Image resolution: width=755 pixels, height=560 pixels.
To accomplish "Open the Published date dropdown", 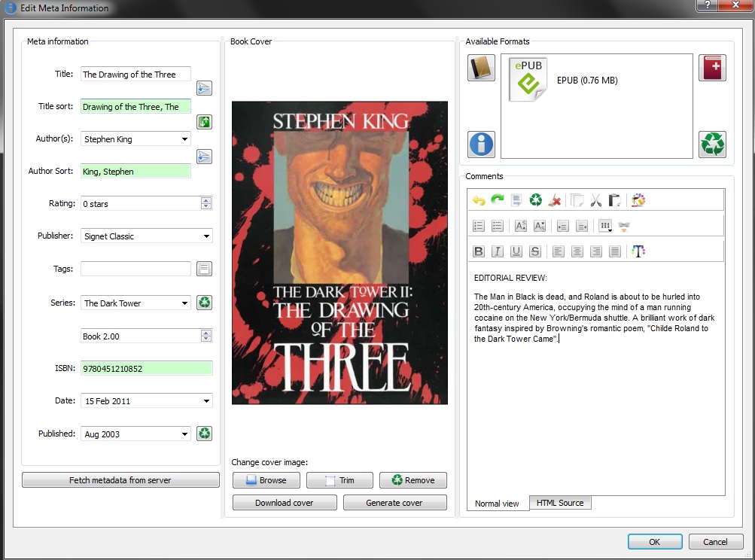I will (184, 434).
